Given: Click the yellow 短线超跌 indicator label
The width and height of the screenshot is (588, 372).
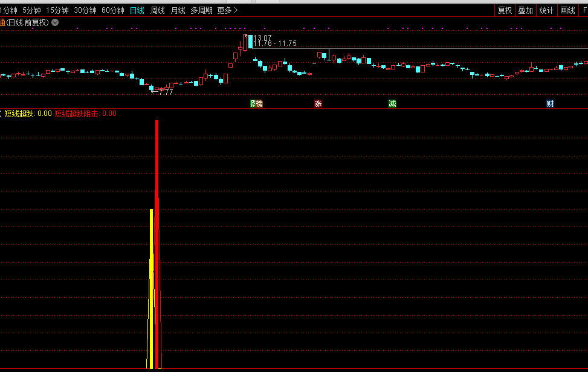Looking at the screenshot, I should pos(20,114).
